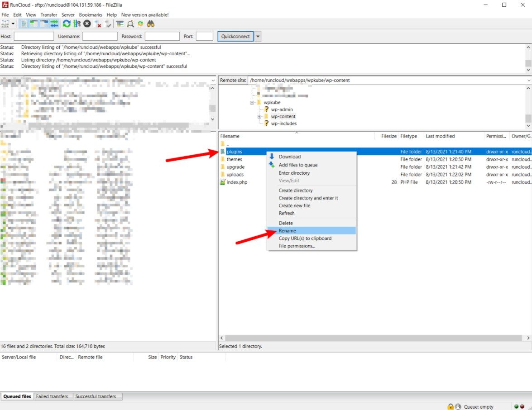Collapse the wpkube tree node
532x410 pixels.
(252, 102)
